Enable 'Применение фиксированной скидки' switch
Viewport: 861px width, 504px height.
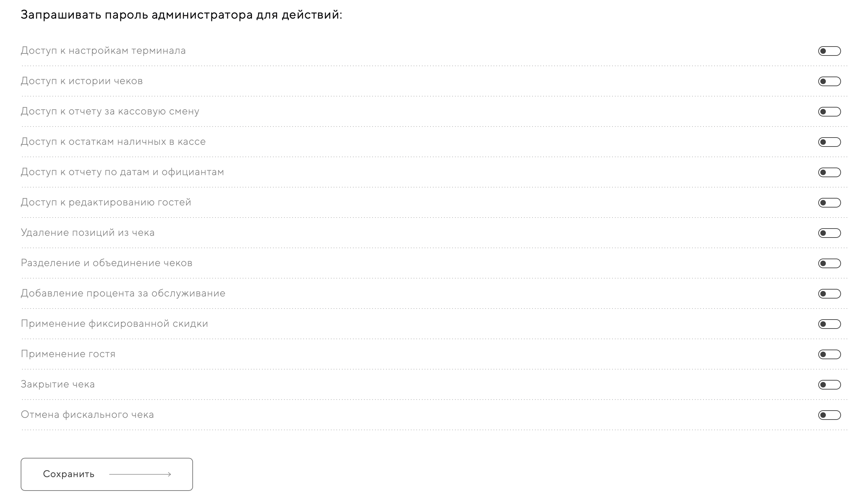tap(829, 324)
